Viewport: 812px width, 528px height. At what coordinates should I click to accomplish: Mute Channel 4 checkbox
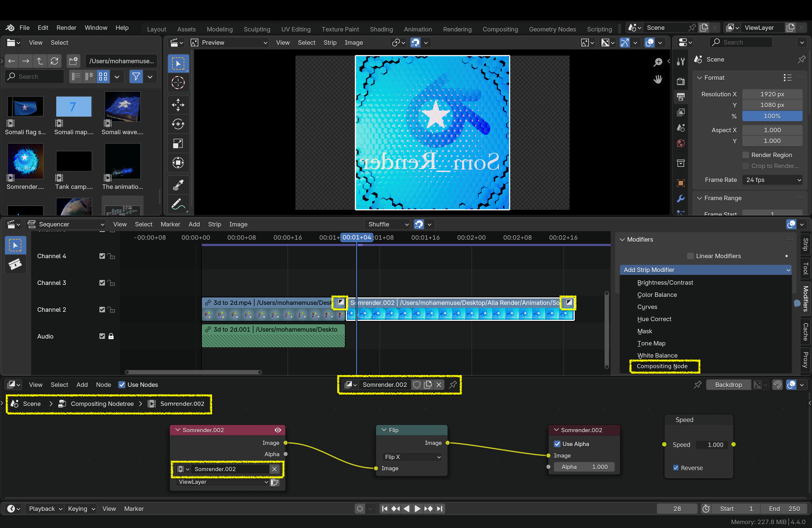point(102,256)
